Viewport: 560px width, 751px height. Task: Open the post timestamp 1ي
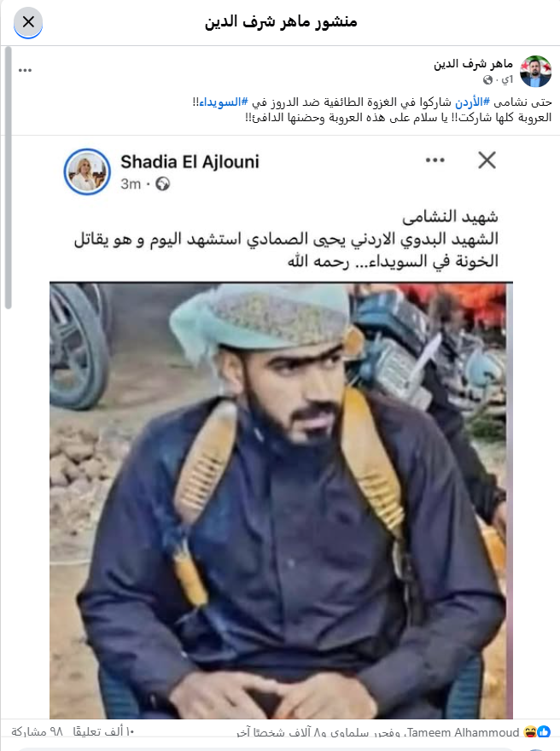(x=507, y=79)
